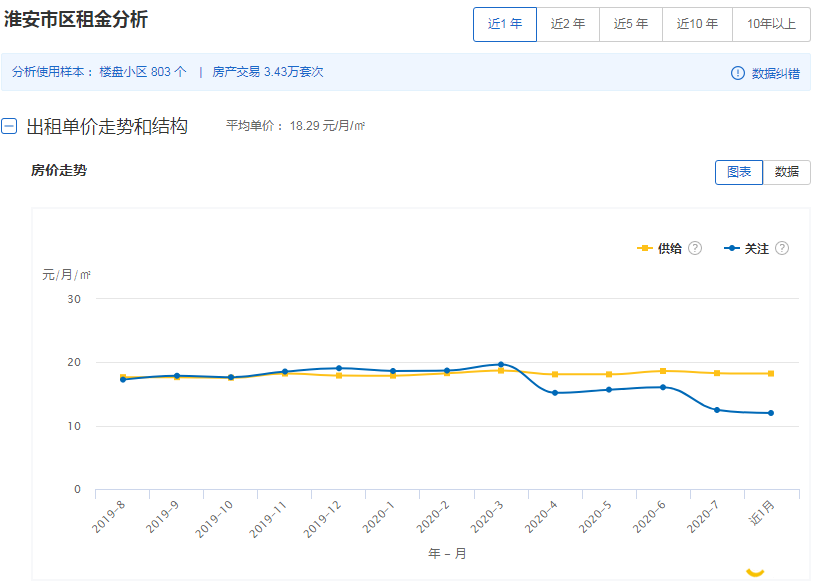This screenshot has height=585, width=816.
Task: Click the 数据纠错 link
Action: tap(775, 73)
